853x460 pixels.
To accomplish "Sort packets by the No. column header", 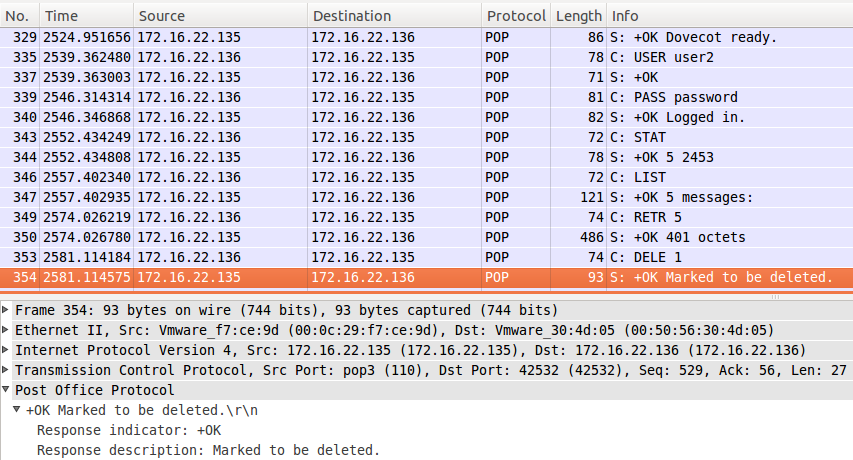I will point(20,16).
